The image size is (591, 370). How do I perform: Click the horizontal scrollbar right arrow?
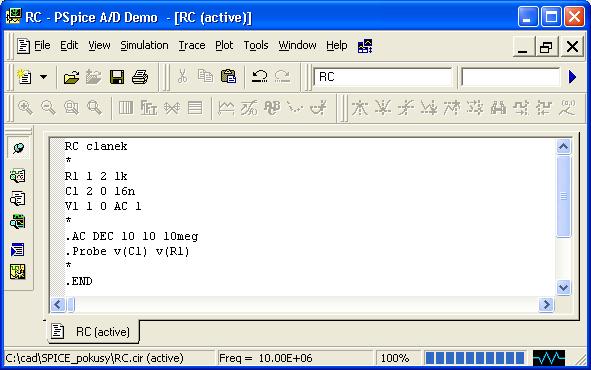546,304
